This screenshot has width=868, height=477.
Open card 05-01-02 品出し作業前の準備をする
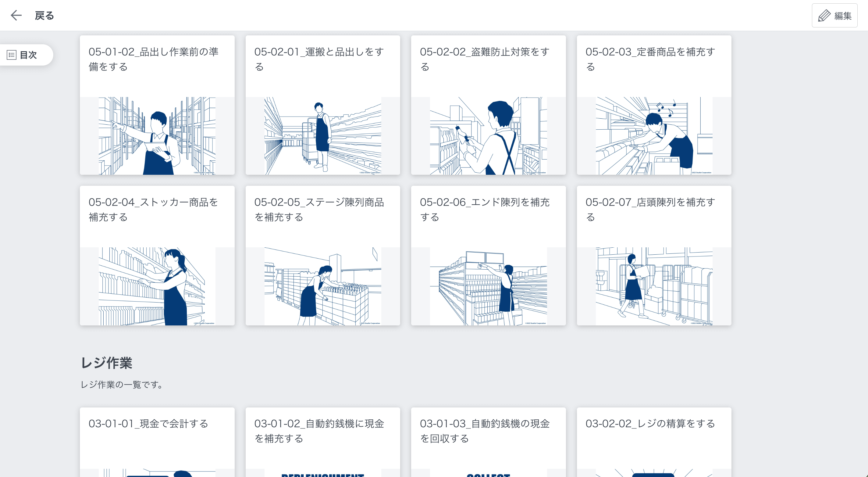point(157,105)
